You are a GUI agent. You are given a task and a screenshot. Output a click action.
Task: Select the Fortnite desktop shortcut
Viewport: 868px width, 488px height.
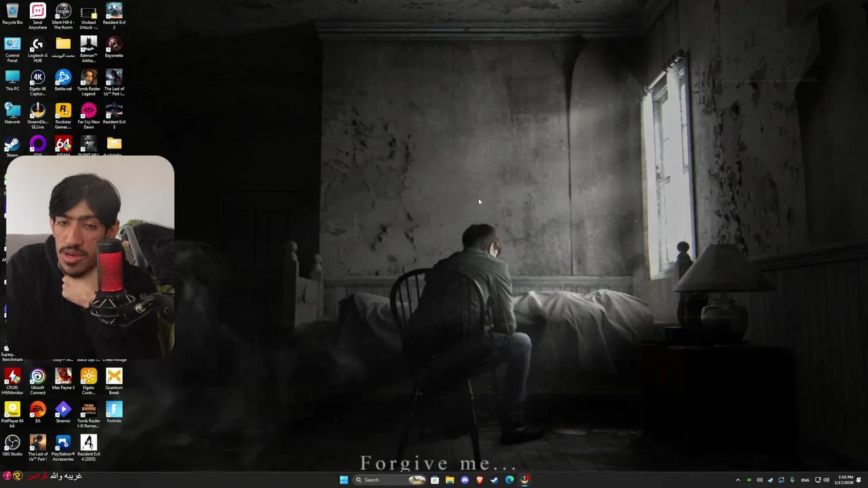pos(114,412)
